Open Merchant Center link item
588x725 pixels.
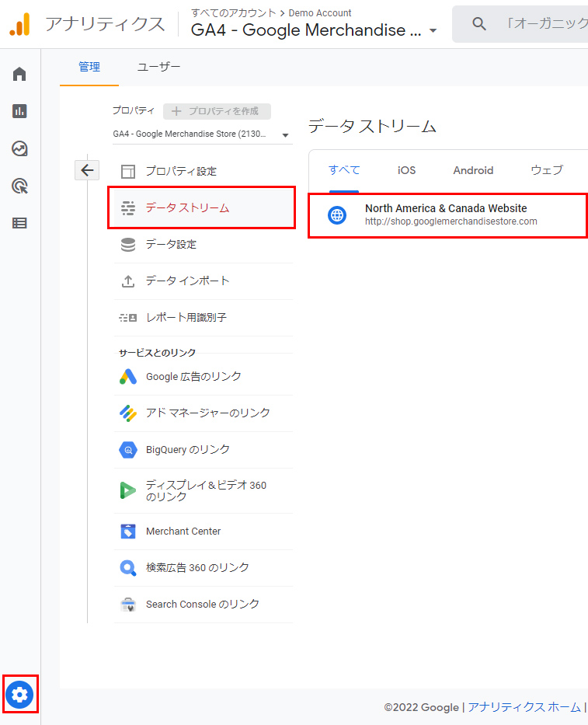tap(204, 532)
